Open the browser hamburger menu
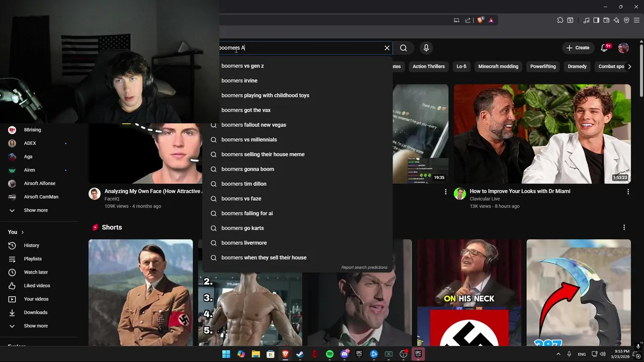The height and width of the screenshot is (362, 644). 636,20
